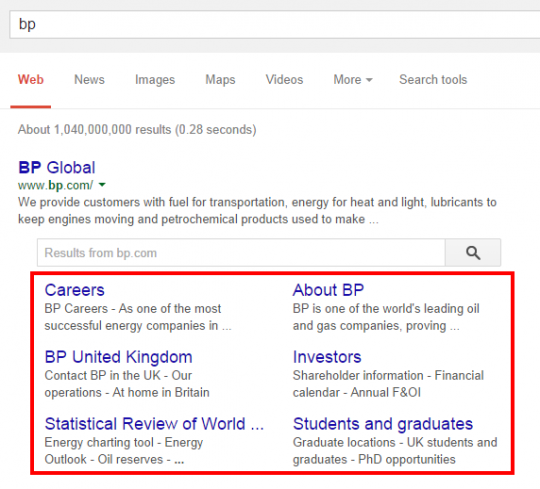
Task: Click the snippet starting 'We provide customers with fuel'
Action: coord(257,211)
